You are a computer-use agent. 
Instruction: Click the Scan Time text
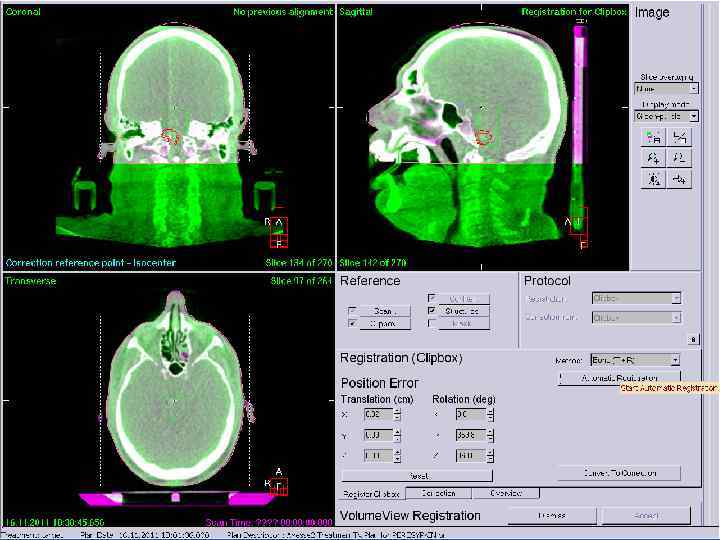(x=269, y=523)
